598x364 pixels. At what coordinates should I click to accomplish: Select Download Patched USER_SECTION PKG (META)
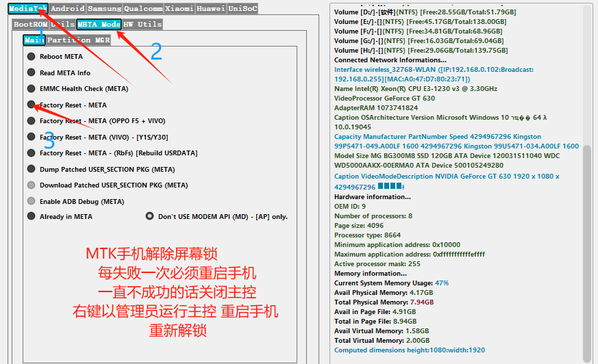click(32, 185)
